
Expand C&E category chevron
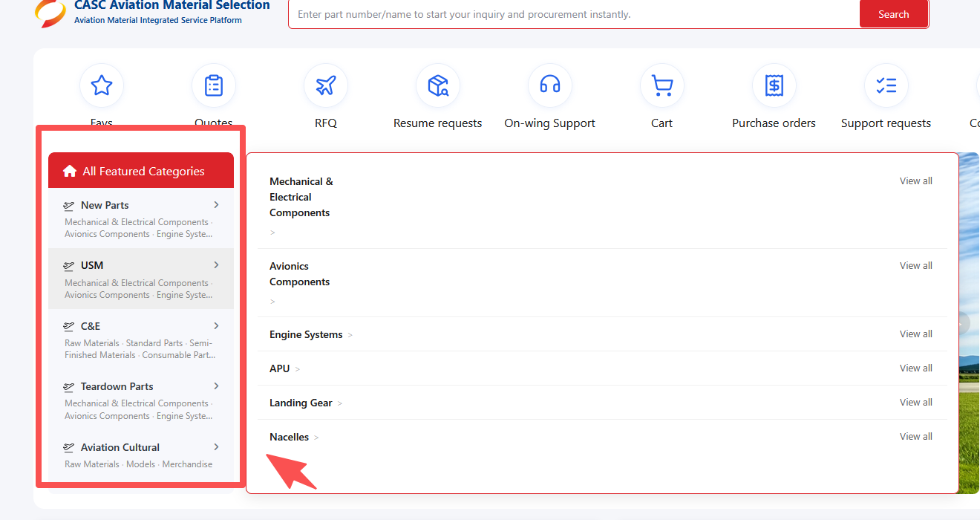click(x=216, y=325)
